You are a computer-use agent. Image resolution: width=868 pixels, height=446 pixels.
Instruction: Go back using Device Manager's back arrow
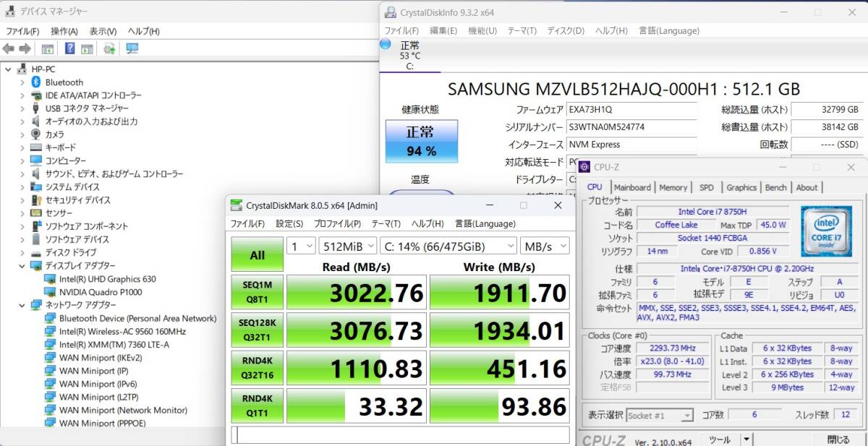pos(9,48)
